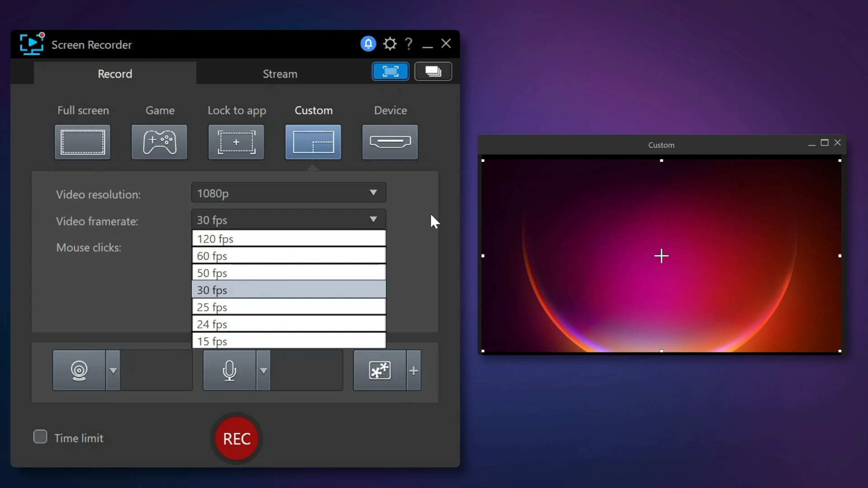Maximize the Custom capture window
868x488 pixels.
[825, 143]
